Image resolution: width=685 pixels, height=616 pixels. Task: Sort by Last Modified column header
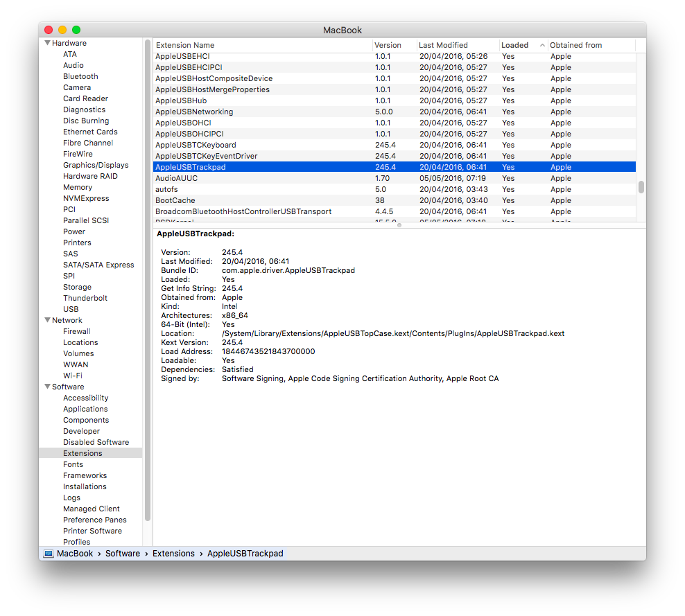[458, 45]
